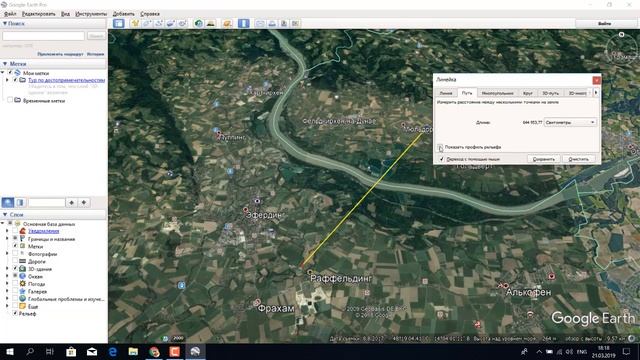640x360 pixels.
Task: Click the Record a Tour icon
Action: click(x=182, y=23)
